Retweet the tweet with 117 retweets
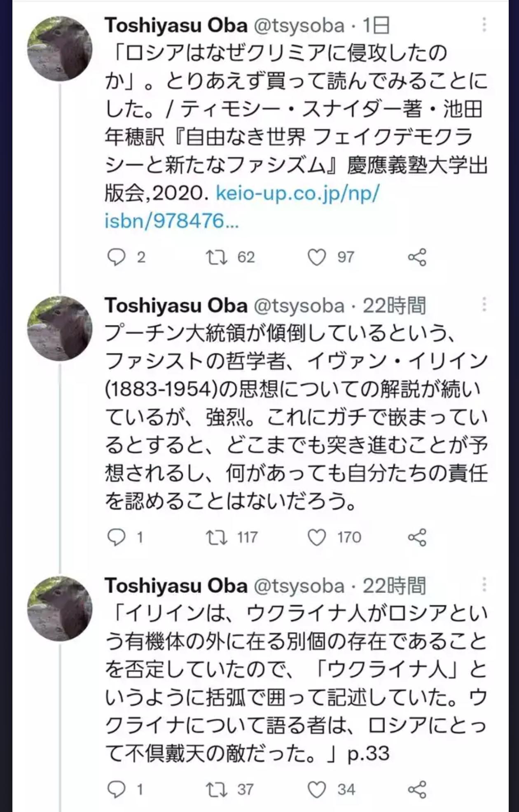The image size is (519, 812). (x=217, y=537)
